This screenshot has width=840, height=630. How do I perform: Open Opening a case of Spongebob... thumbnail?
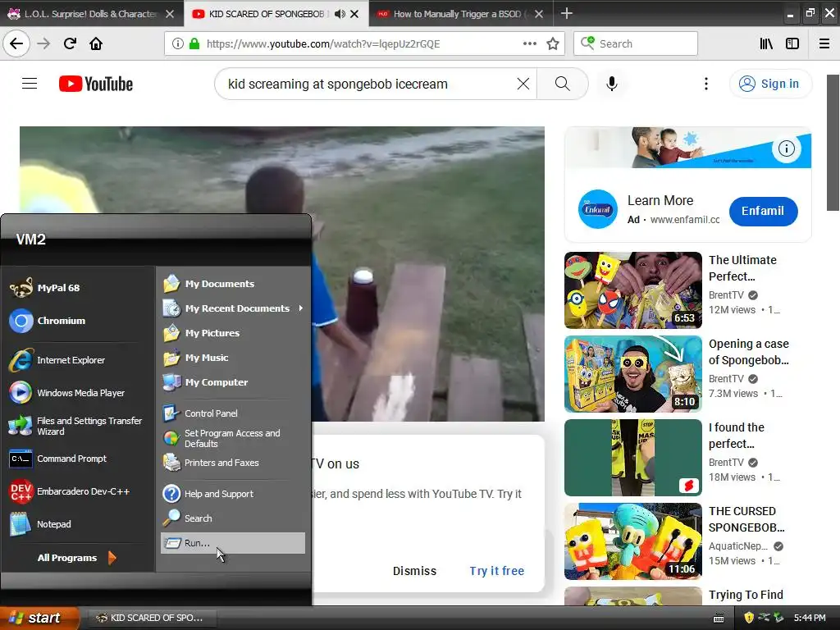click(632, 374)
